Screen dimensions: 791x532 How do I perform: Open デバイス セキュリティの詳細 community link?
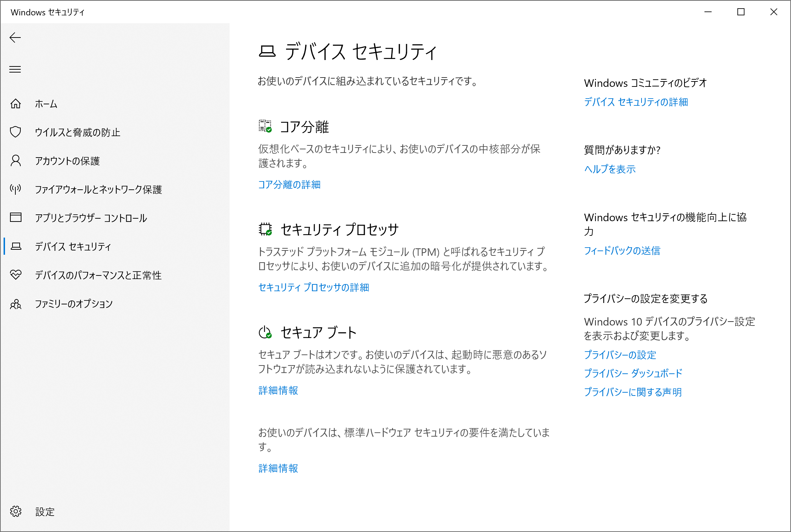[x=636, y=102]
